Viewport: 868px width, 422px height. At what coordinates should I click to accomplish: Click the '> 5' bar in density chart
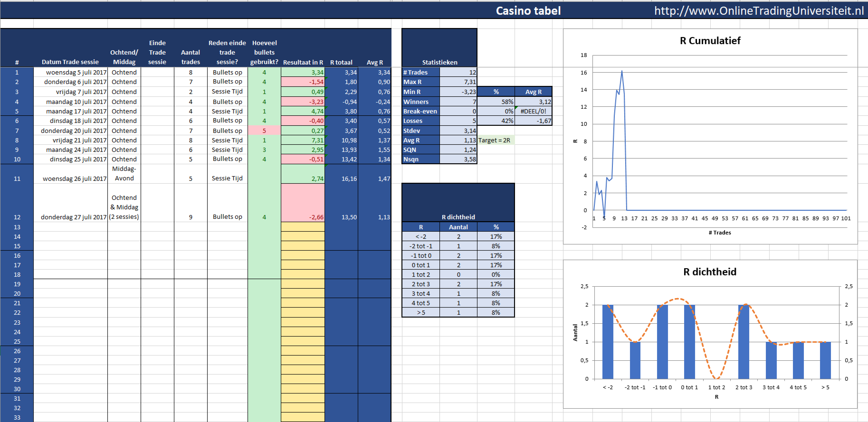pyautogui.click(x=825, y=360)
